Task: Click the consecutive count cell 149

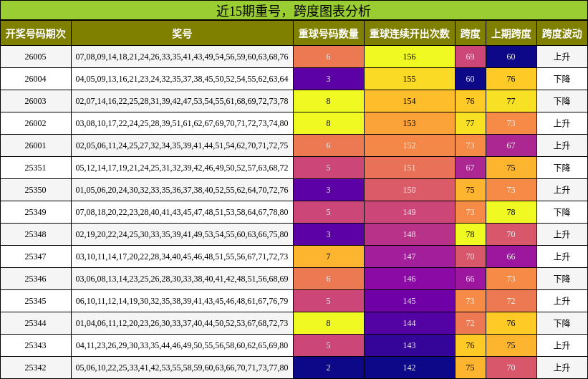Action: 410,212
